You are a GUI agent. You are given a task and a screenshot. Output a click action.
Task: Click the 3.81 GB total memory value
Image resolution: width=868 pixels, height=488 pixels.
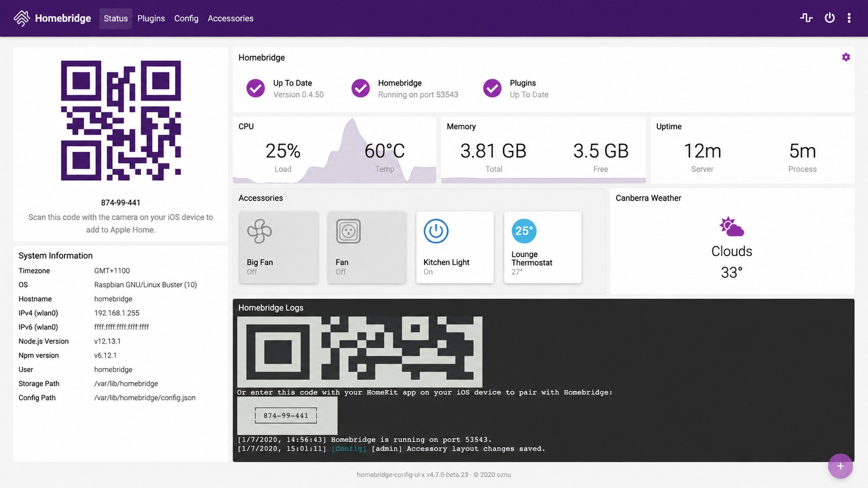point(493,151)
